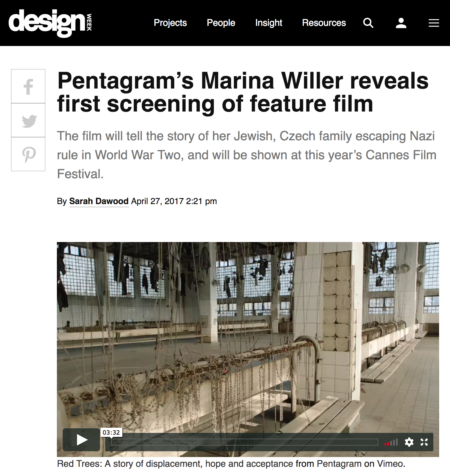Open the site search magnifier icon

[368, 23]
